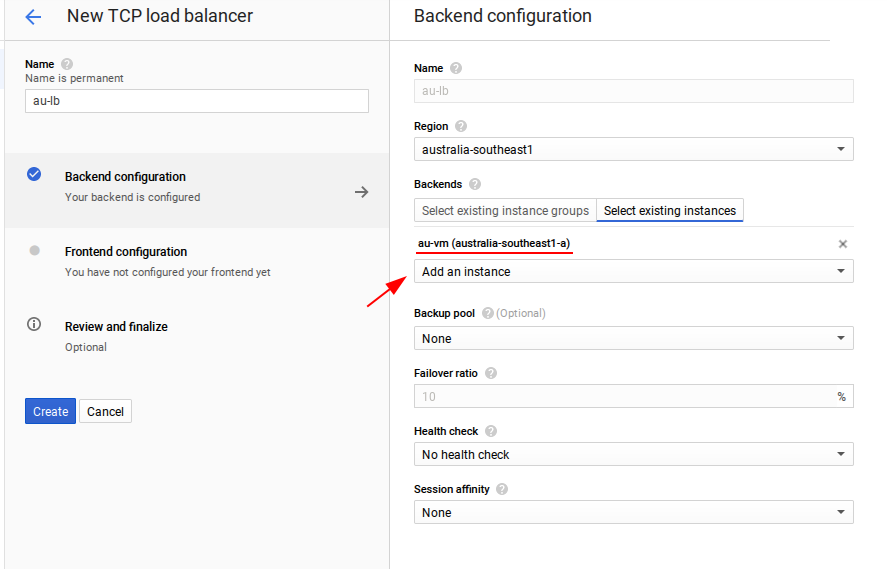Click the back arrow beside New TCP load balancer
The image size is (887, 569).
coord(33,17)
